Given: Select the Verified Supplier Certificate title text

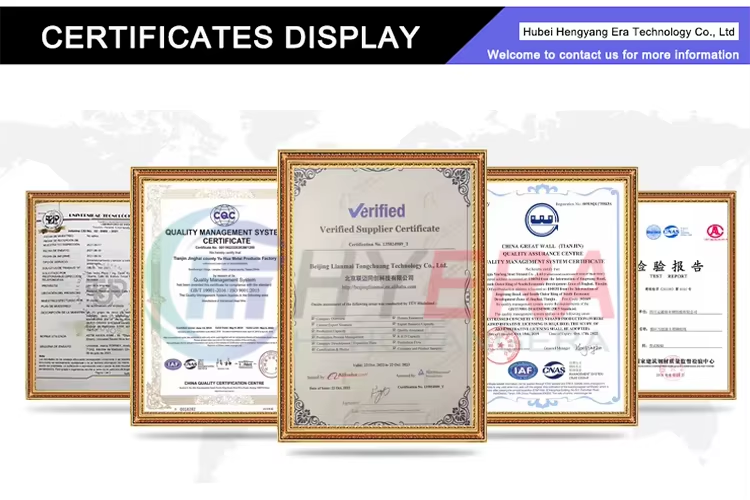Looking at the screenshot, I should click(379, 230).
